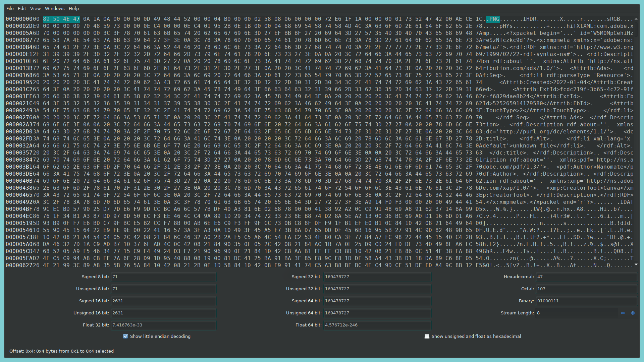Open the Windows menu
Screen dimensions: 644x362
pos(55,8)
